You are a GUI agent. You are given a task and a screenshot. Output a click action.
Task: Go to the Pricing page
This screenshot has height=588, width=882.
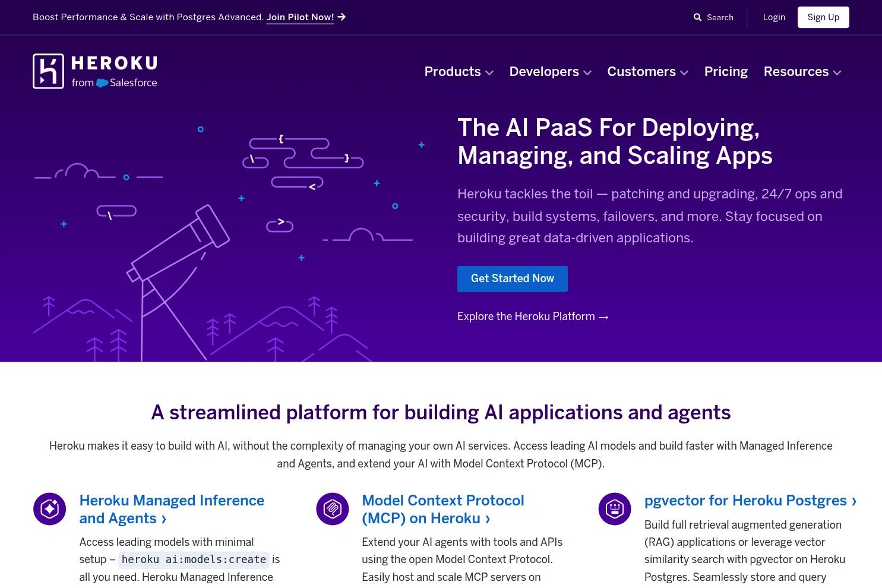tap(726, 72)
